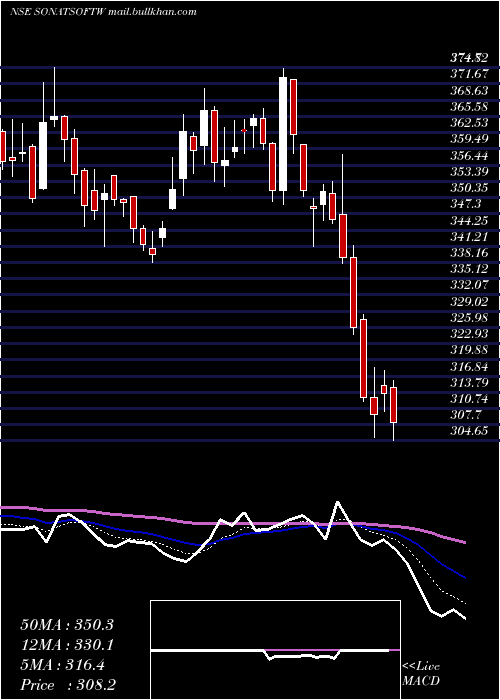Click the 5MA : 316.4 readout
Image resolution: width=500 pixels, height=700 pixels.
(x=62, y=665)
